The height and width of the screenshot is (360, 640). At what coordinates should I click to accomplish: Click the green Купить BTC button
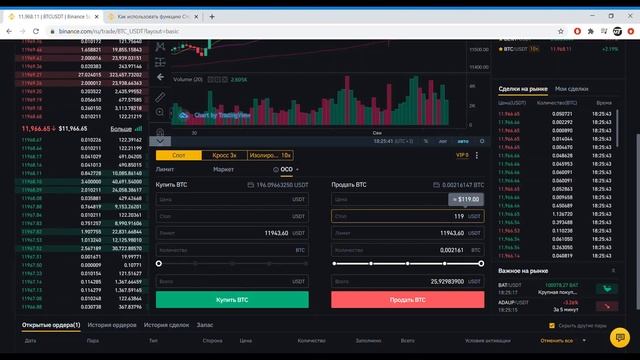[x=232, y=300]
